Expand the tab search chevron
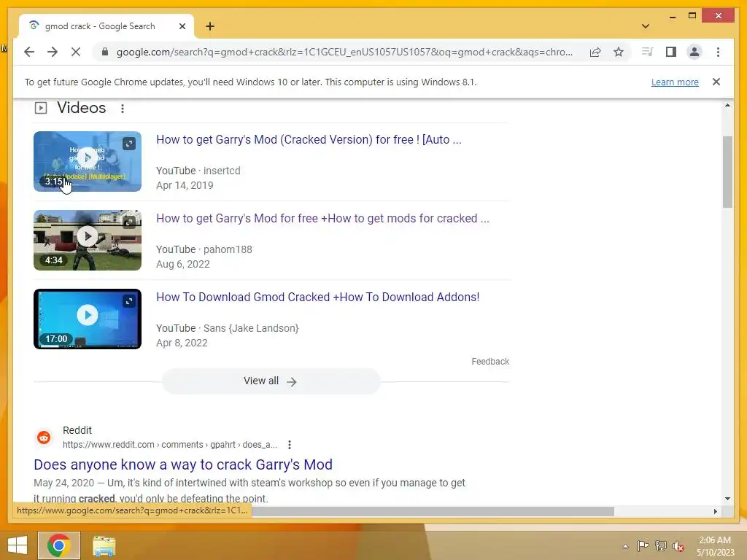Image resolution: width=747 pixels, height=560 pixels. 646,26
